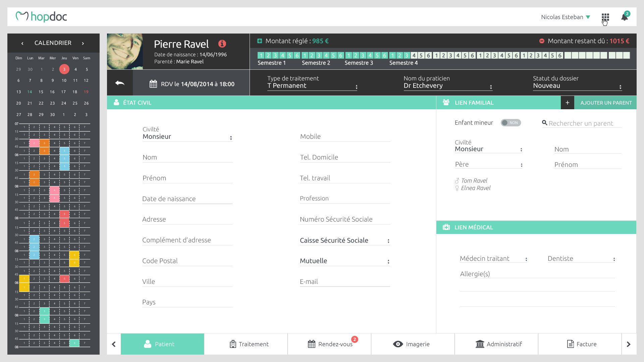Go to next calendar month
Image resolution: width=644 pixels, height=362 pixels.
tap(83, 43)
